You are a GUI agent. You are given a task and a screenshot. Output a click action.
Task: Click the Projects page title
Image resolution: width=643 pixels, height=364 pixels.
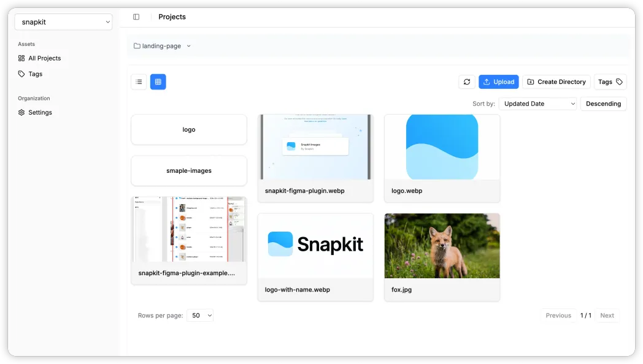(172, 17)
